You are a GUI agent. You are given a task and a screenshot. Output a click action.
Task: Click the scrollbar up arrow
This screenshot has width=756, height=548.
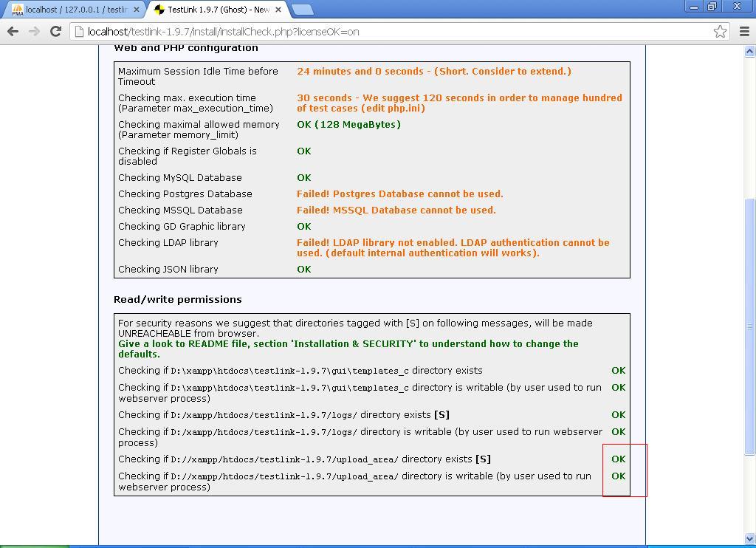tap(750, 52)
